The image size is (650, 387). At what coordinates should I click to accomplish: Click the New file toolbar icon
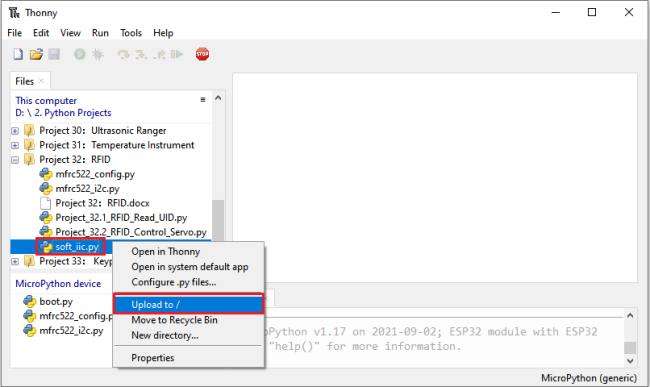point(18,54)
